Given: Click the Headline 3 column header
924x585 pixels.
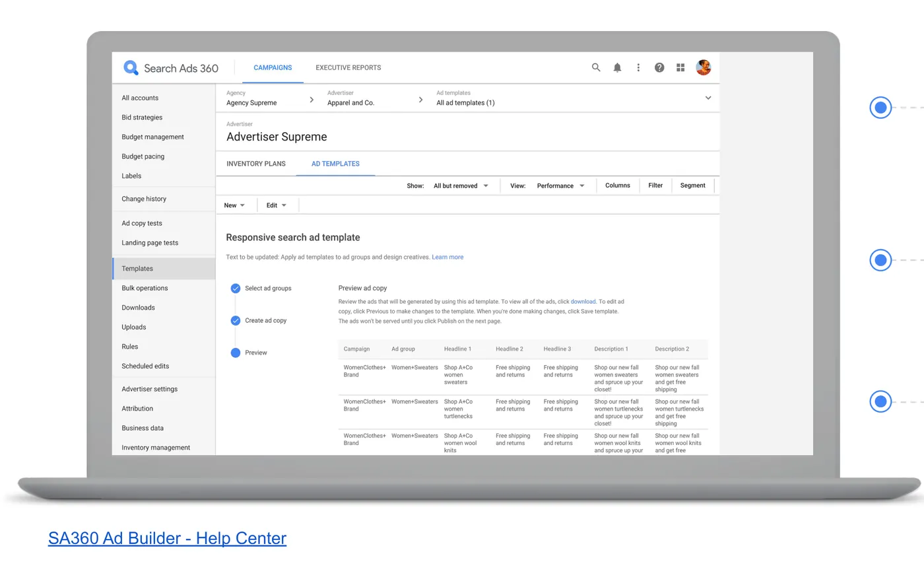Looking at the screenshot, I should (558, 349).
